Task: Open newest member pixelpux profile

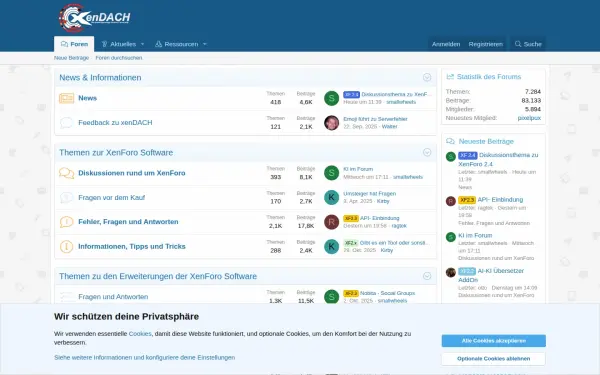Action: [529, 118]
